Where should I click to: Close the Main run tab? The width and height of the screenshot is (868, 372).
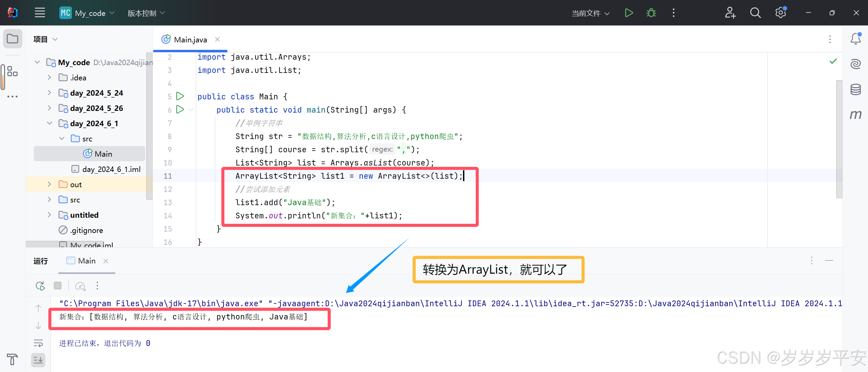[106, 261]
